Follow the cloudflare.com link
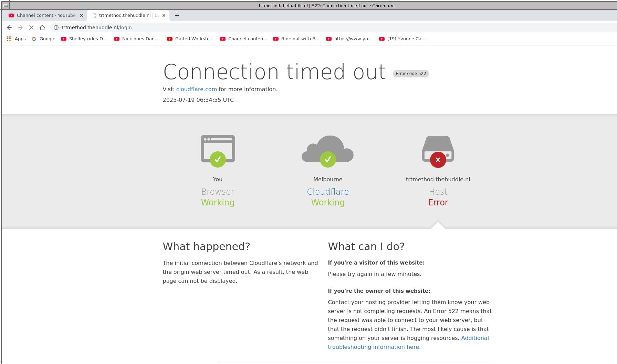This screenshot has height=364, width=617. [197, 89]
